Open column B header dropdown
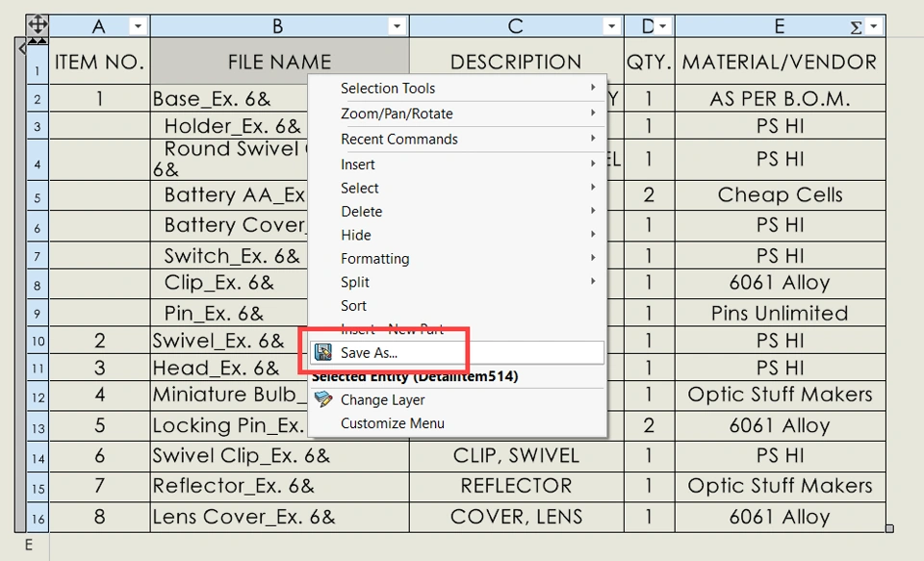This screenshot has width=924, height=561. point(397,26)
